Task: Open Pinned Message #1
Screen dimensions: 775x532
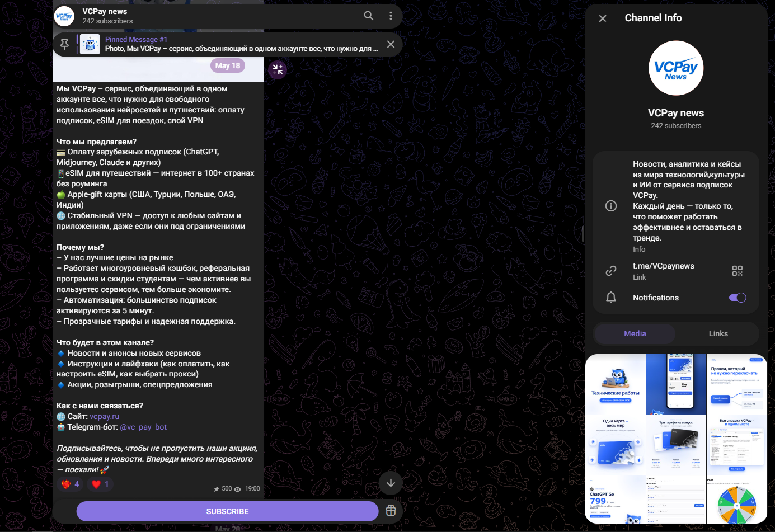Action: (241, 44)
